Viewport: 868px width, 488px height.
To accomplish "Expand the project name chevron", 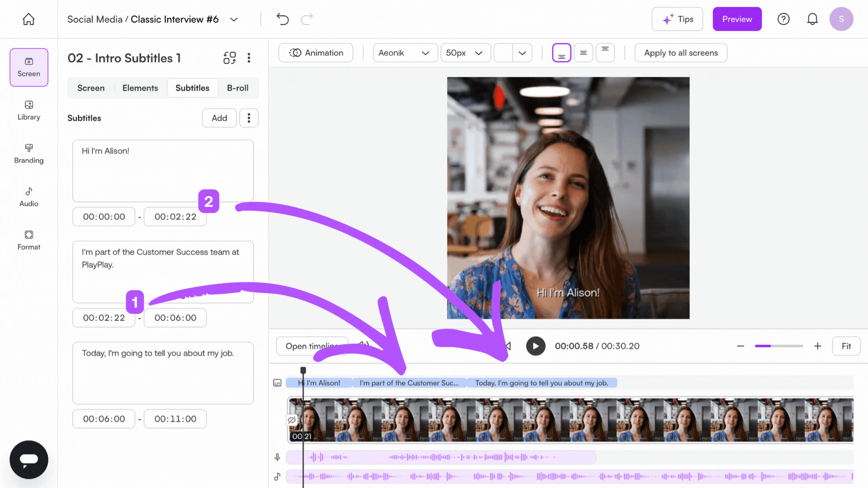I will point(234,19).
